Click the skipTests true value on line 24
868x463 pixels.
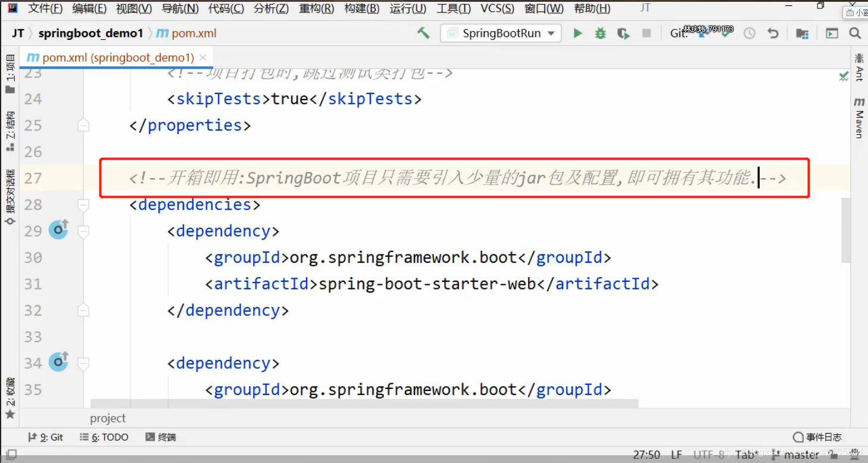(x=289, y=98)
